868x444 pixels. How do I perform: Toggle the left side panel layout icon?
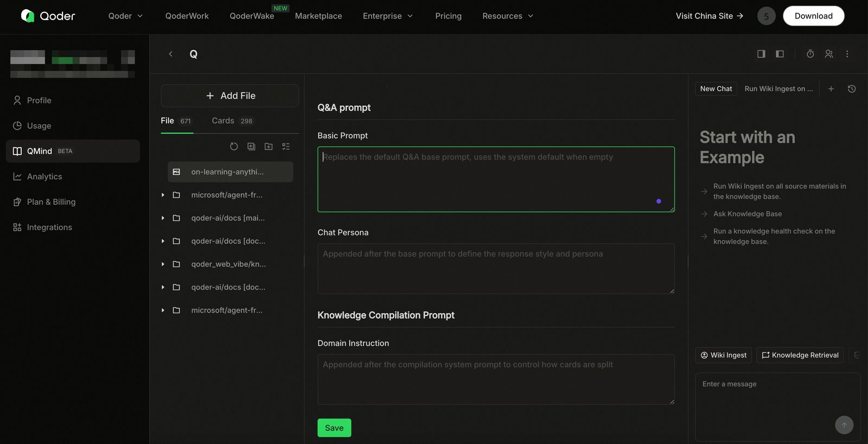pos(780,54)
